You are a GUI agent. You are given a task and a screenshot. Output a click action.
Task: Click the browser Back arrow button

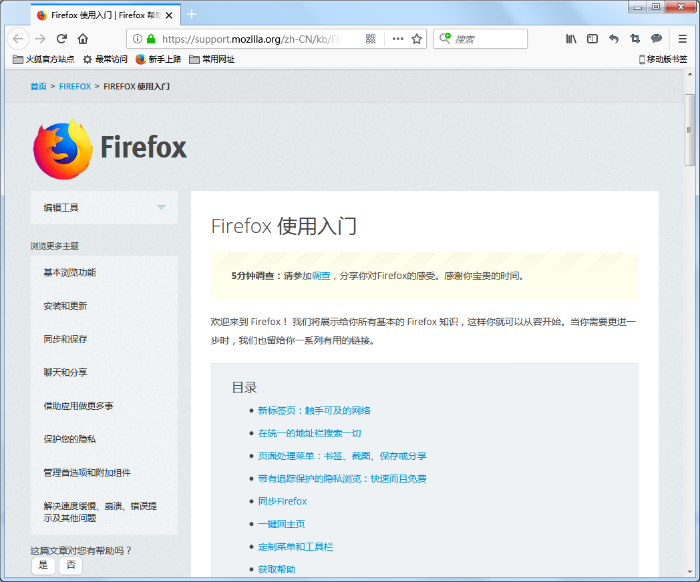click(18, 39)
